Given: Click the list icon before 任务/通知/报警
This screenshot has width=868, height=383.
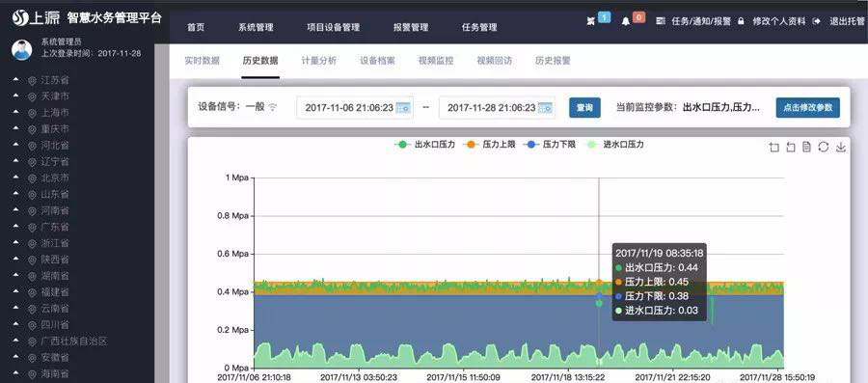Looking at the screenshot, I should pos(660,21).
